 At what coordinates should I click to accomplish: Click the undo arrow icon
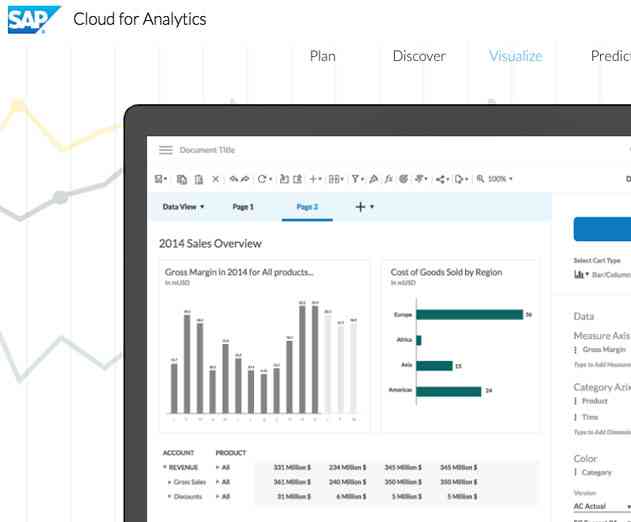point(233,179)
